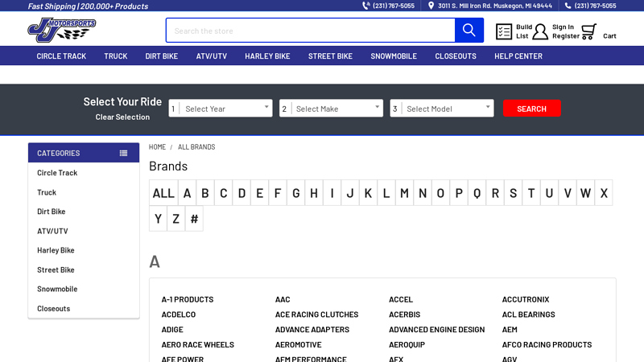Image resolution: width=644 pixels, height=362 pixels.
Task: Focus the Search the store field
Action: [x=311, y=30]
